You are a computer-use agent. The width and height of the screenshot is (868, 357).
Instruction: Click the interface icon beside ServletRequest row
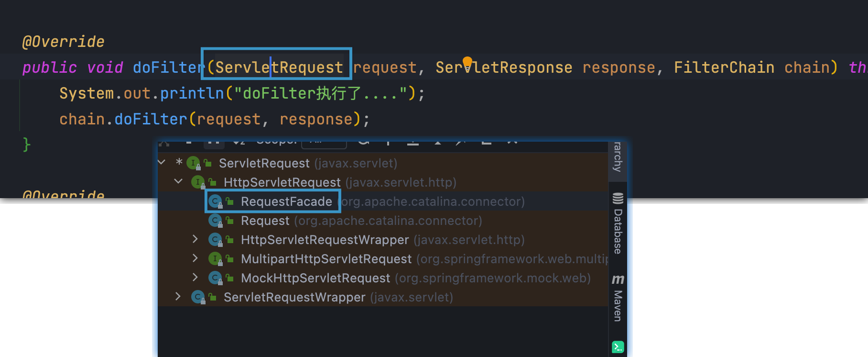(193, 163)
